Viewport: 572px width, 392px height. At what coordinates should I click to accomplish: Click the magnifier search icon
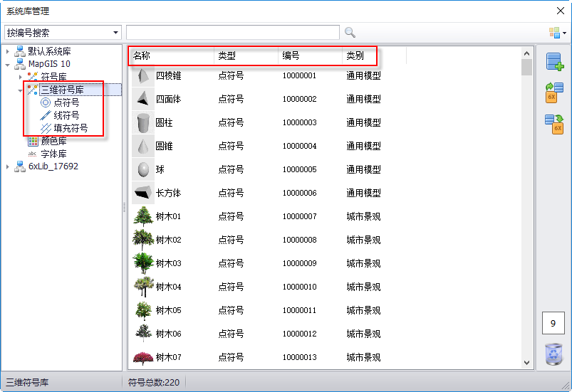coord(350,32)
